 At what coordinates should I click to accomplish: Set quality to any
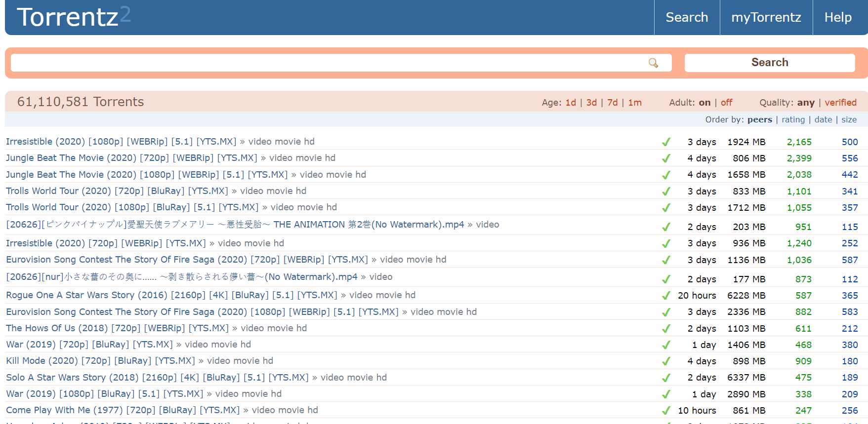pos(806,103)
